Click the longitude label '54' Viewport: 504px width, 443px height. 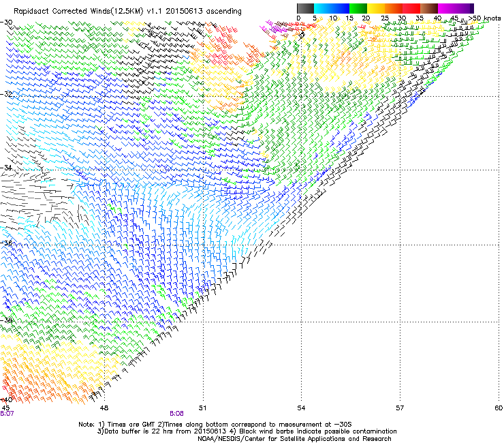pos(301,408)
